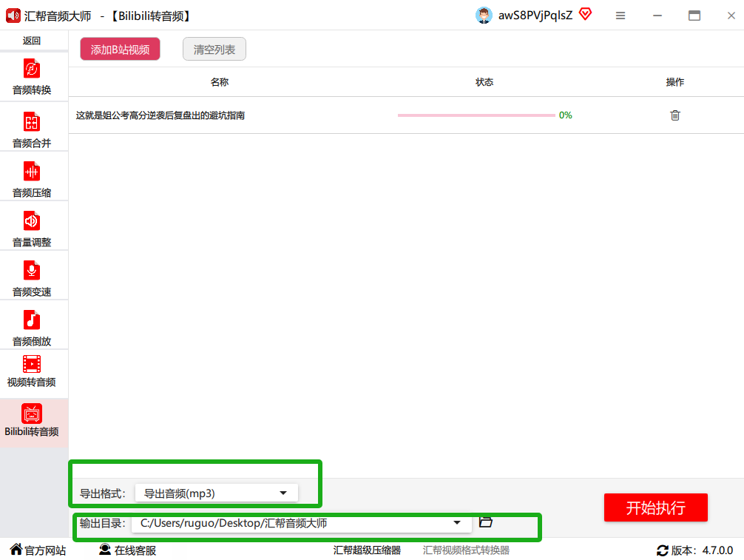Viewport: 744px width, 560px height.
Task: Expand the 导出格式 export format dropdown
Action: pos(217,493)
